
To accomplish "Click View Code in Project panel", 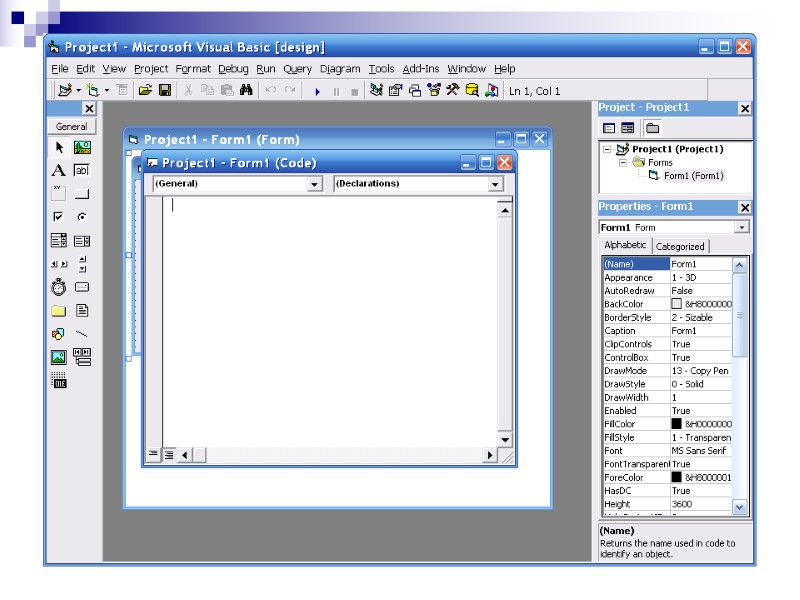I will [609, 128].
